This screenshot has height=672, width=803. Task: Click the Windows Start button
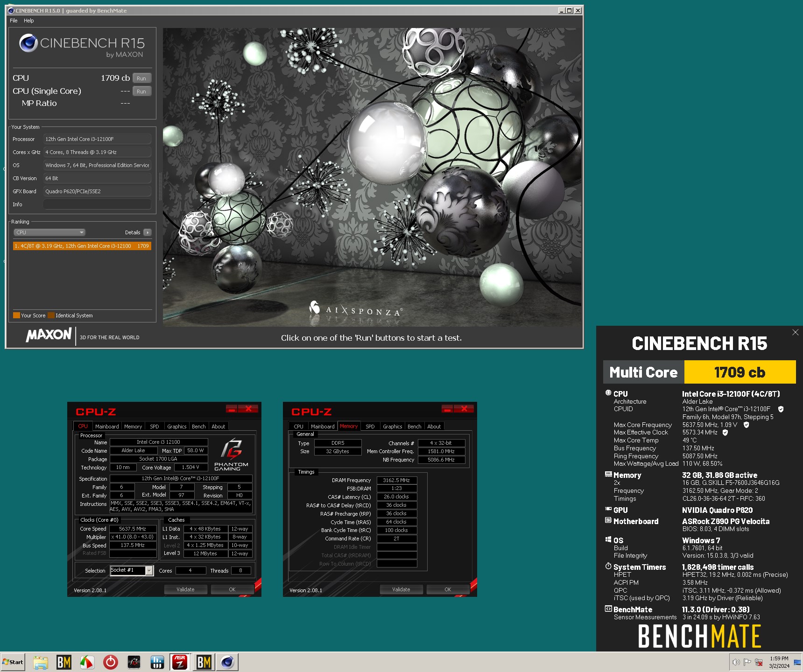[x=13, y=662]
